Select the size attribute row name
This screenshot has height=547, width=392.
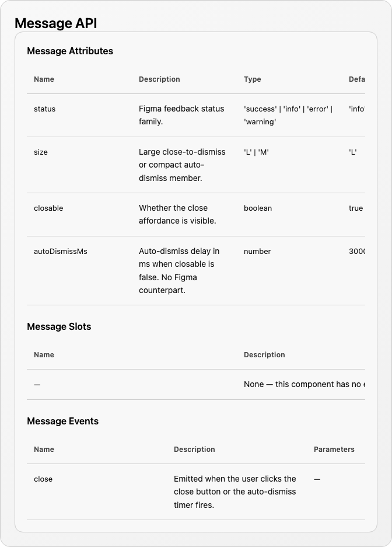click(41, 152)
